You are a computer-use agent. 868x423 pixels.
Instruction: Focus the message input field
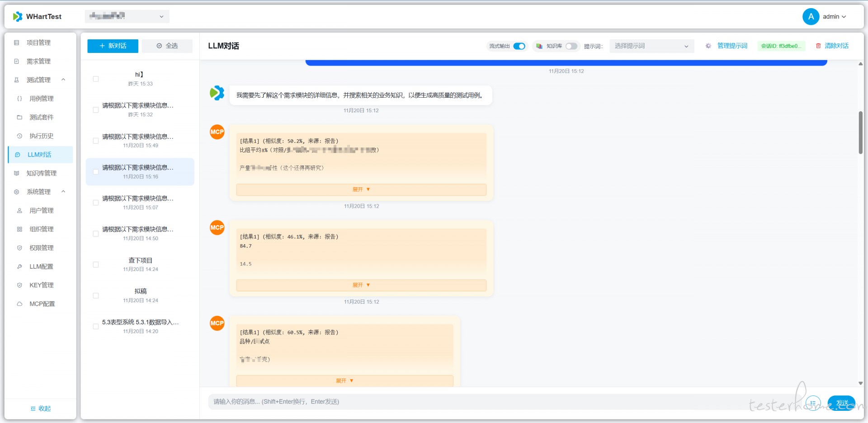pyautogui.click(x=497, y=402)
